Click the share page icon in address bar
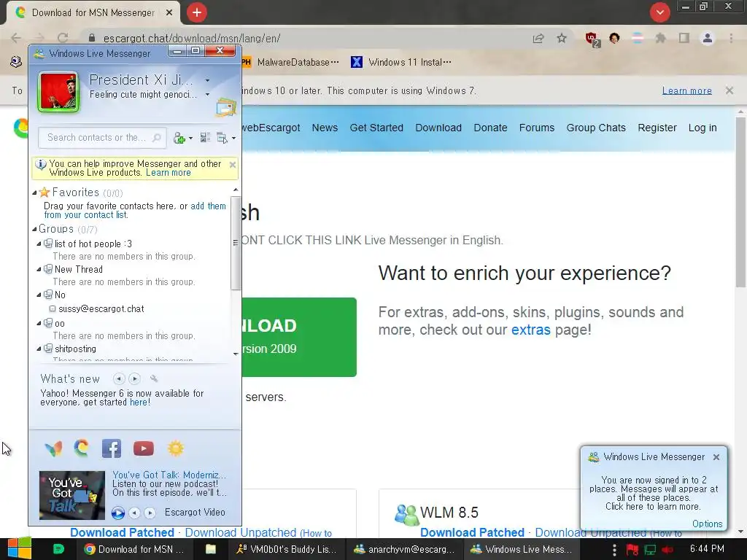Image resolution: width=747 pixels, height=560 pixels. point(538,38)
